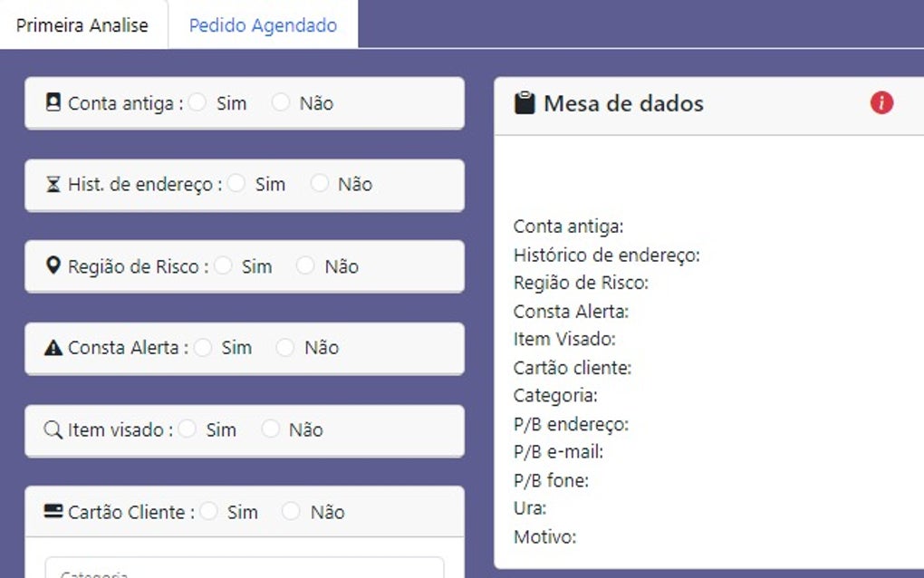Image resolution: width=924 pixels, height=578 pixels.
Task: Switch to the Primeira Analise tab
Action: (83, 24)
